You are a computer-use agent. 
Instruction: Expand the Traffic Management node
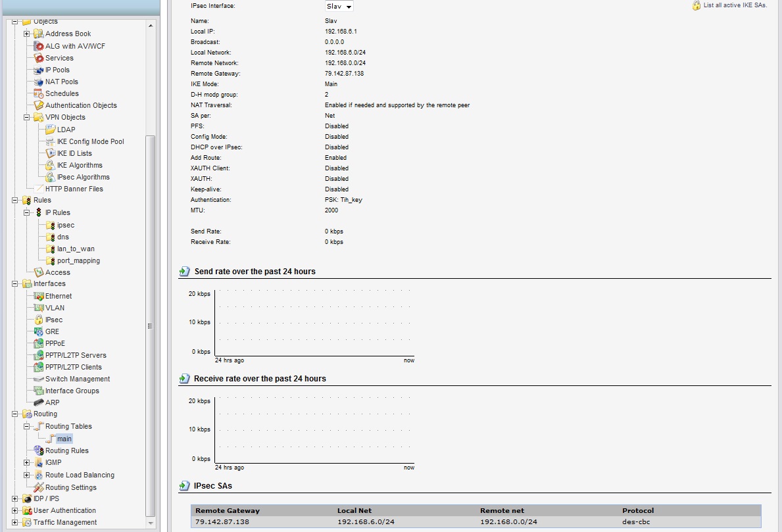(15, 522)
